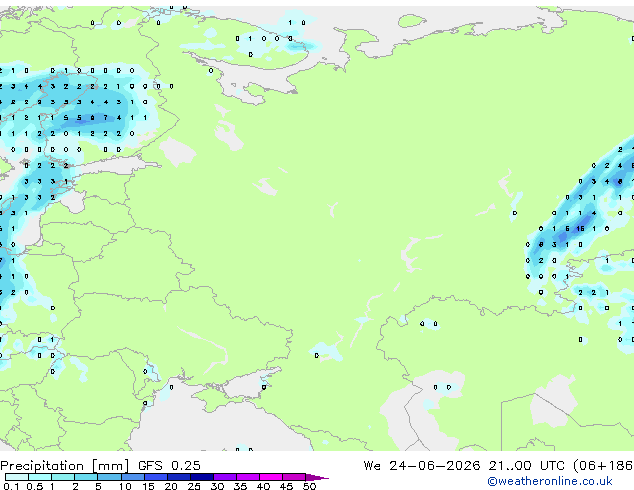Click the over-50 arrow tip of legend

pos(317,477)
